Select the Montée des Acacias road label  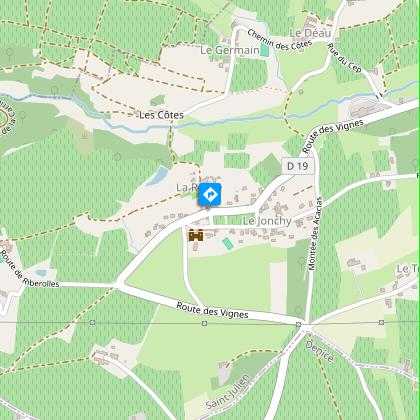315,234
